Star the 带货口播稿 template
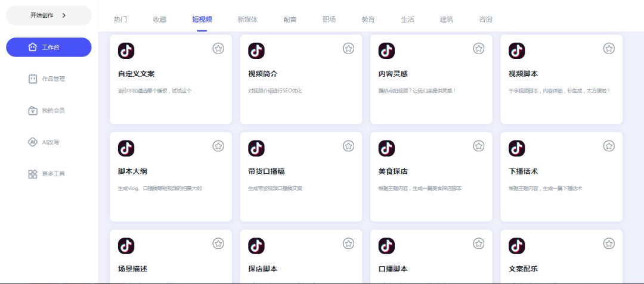The height and width of the screenshot is (284, 644). click(x=349, y=146)
